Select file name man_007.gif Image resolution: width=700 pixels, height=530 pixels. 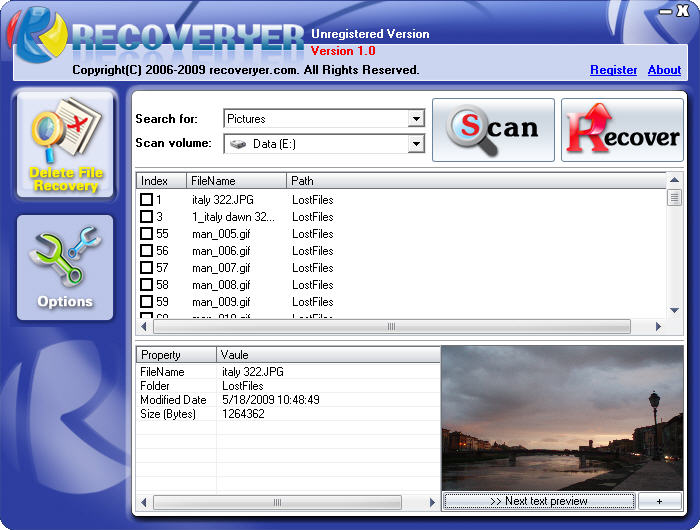(221, 267)
